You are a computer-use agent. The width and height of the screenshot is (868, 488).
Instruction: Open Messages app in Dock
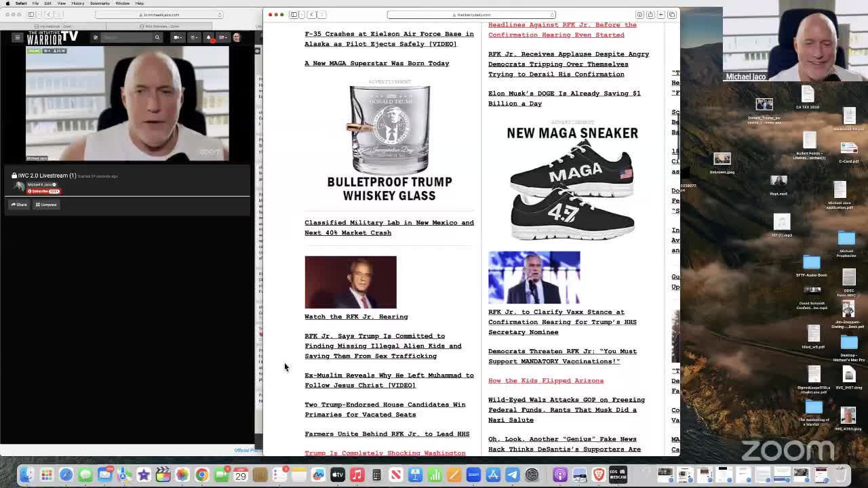[85, 475]
